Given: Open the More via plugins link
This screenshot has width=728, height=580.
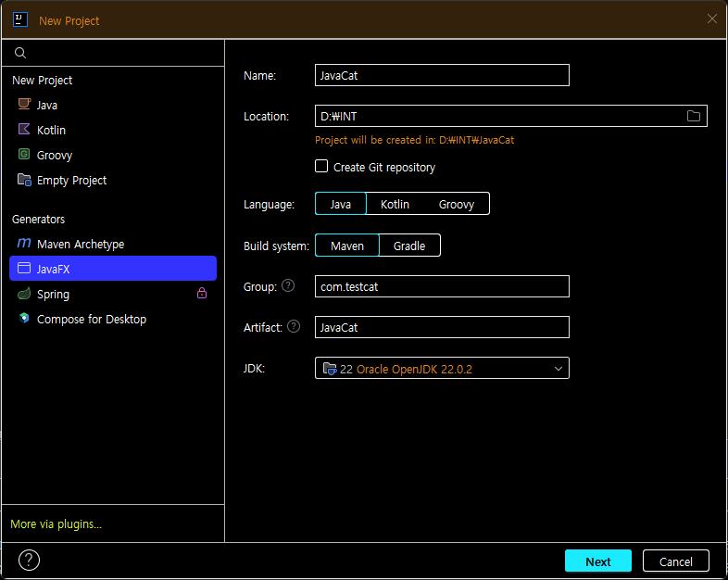Looking at the screenshot, I should tap(56, 524).
